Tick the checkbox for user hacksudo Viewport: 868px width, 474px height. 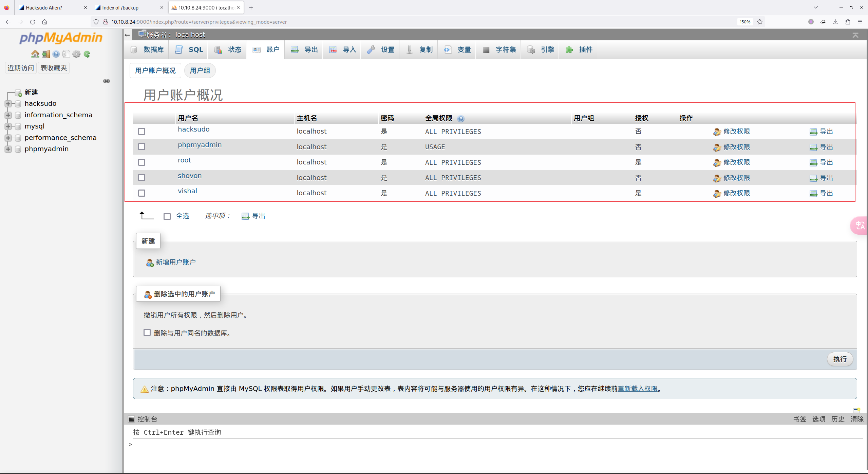click(x=142, y=132)
